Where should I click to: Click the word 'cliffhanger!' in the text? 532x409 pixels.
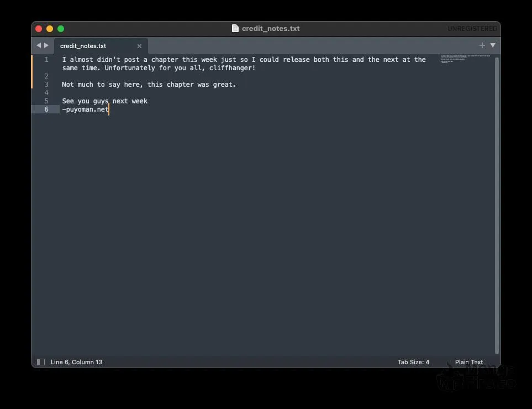[233, 68]
